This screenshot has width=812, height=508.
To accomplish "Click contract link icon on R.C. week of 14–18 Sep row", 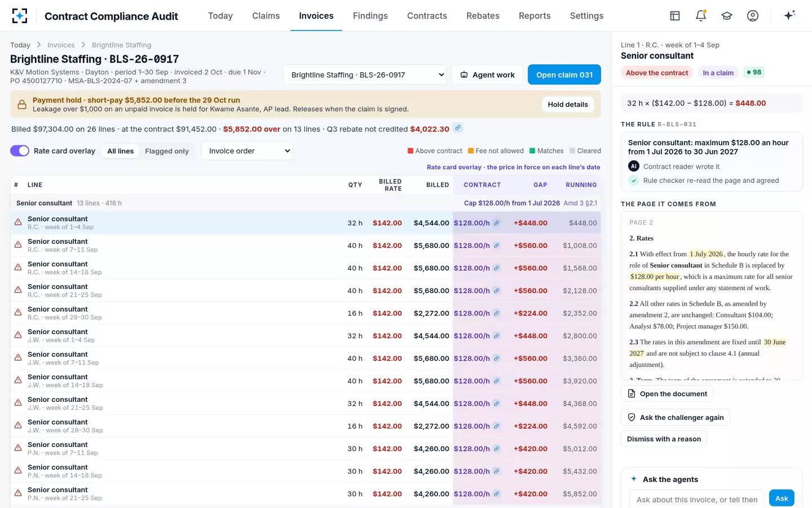I will pyautogui.click(x=496, y=268).
